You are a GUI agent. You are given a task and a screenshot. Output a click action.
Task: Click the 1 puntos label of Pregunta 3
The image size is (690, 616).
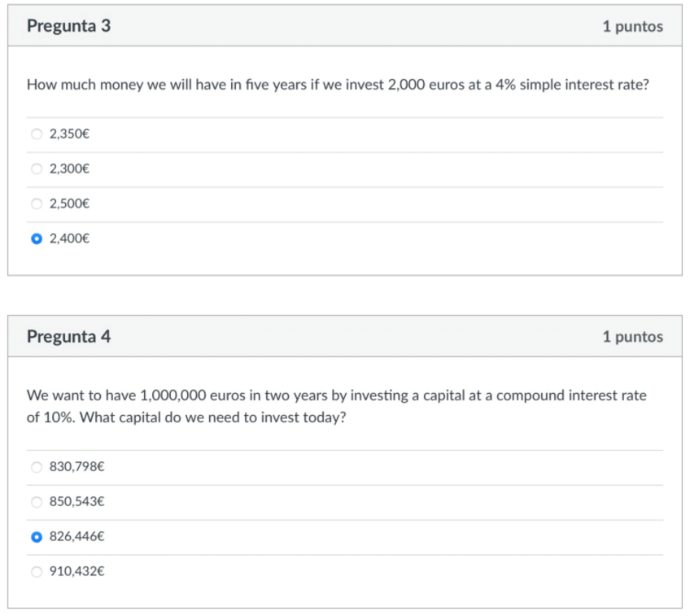tap(632, 27)
